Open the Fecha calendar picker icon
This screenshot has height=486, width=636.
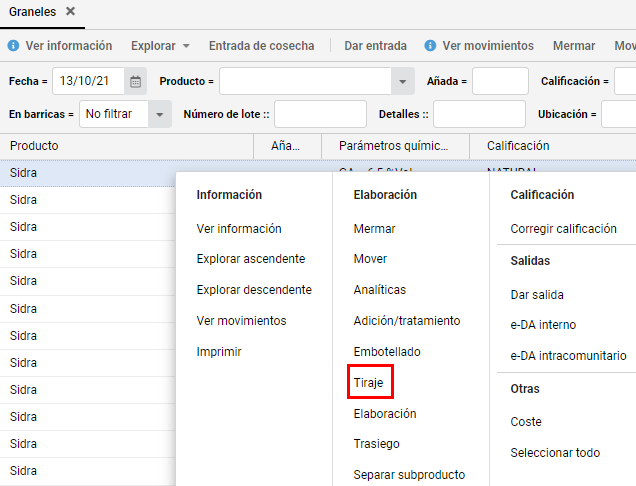tap(135, 82)
